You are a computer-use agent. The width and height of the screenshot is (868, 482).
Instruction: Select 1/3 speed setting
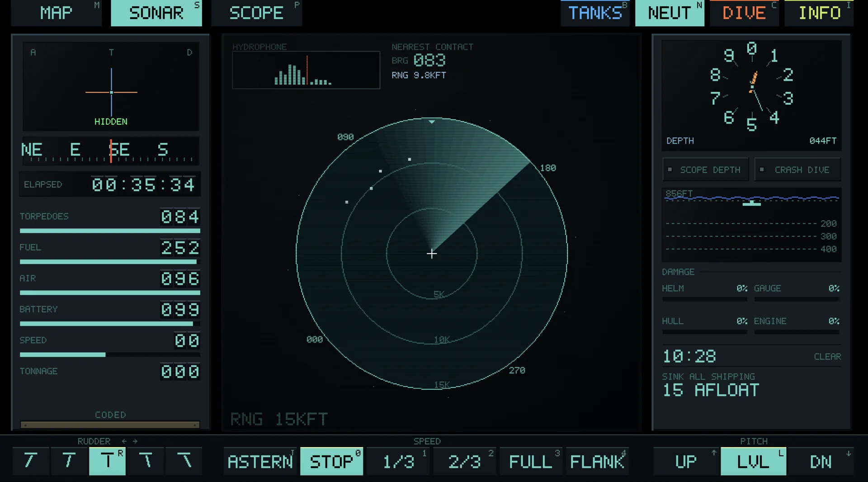coord(398,461)
